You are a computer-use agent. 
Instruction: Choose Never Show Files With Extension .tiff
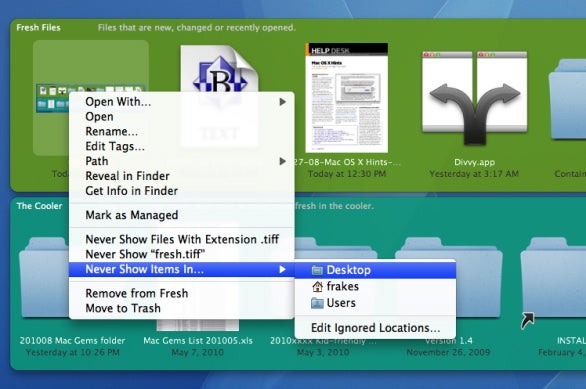coord(182,239)
